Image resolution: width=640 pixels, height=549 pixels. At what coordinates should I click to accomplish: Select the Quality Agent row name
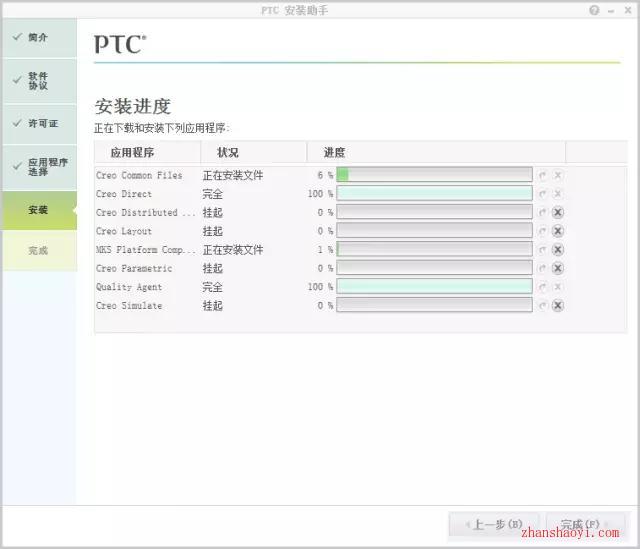[x=129, y=287]
